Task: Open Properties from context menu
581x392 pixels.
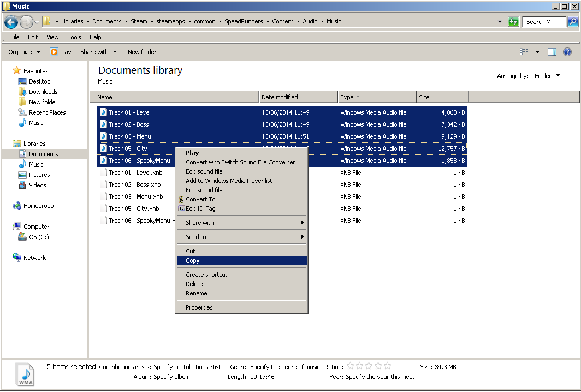Action: click(241, 307)
